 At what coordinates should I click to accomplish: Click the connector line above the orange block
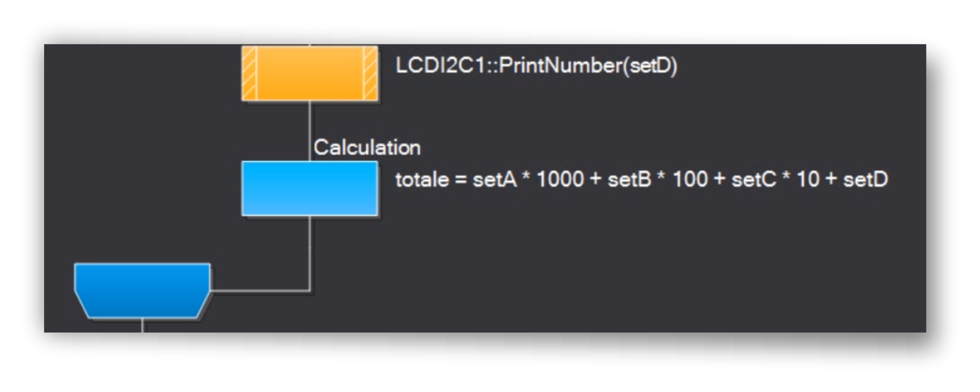[310, 45]
